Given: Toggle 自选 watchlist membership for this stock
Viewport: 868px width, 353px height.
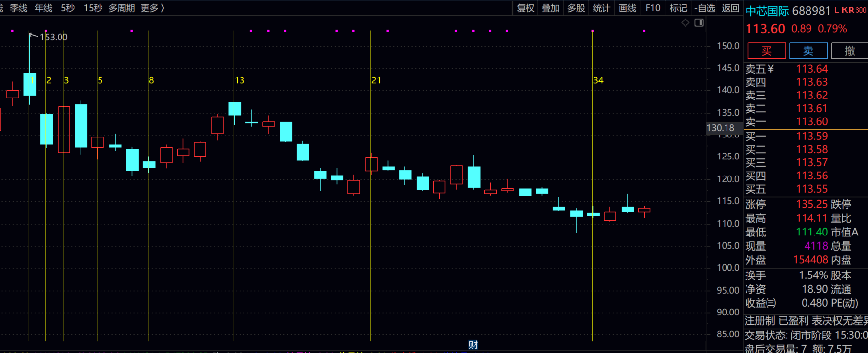Looking at the screenshot, I should (705, 8).
